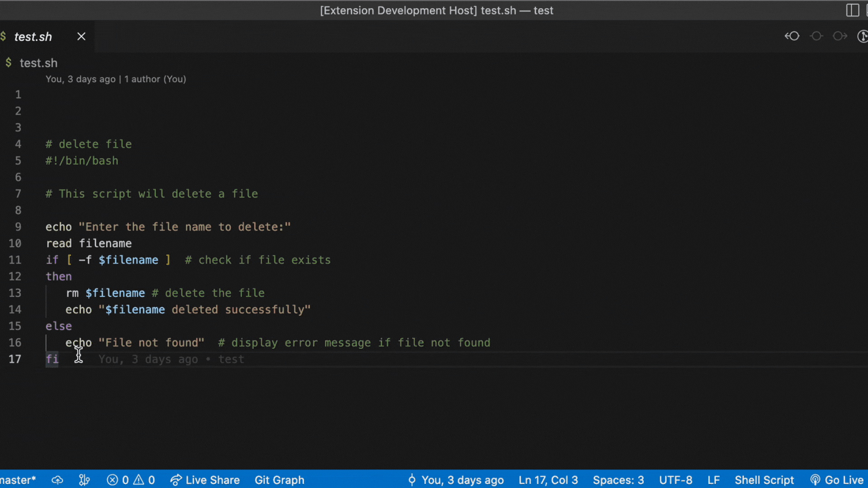Click Ln 17, Col 3 go-to-line indicator
The image size is (868, 488).
point(548,480)
